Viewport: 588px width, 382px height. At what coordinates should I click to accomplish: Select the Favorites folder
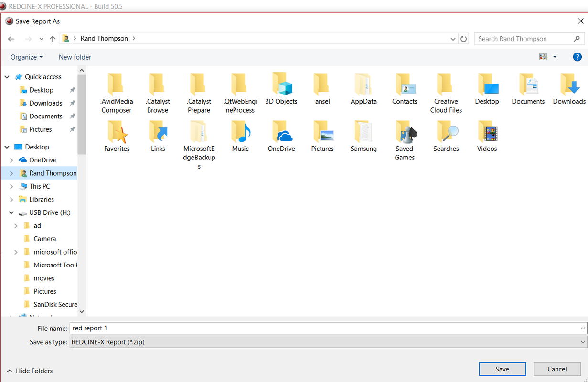(x=117, y=136)
